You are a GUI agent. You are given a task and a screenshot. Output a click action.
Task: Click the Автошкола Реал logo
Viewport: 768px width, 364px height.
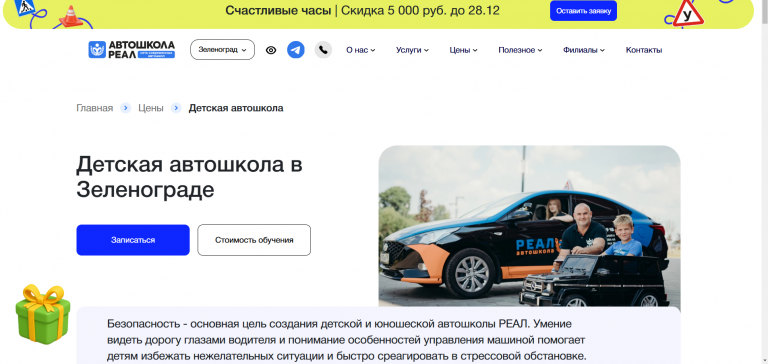[x=131, y=49]
